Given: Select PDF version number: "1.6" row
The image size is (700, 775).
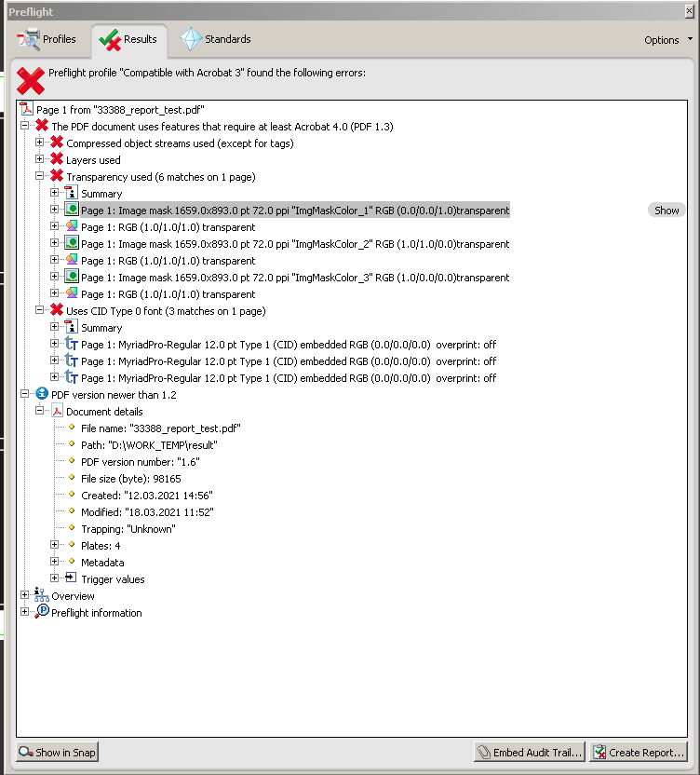Looking at the screenshot, I should 141,462.
